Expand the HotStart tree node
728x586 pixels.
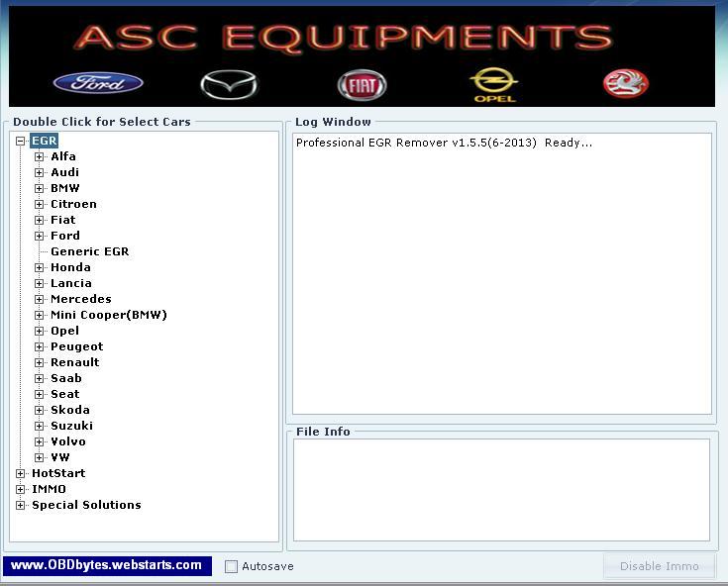21,474
